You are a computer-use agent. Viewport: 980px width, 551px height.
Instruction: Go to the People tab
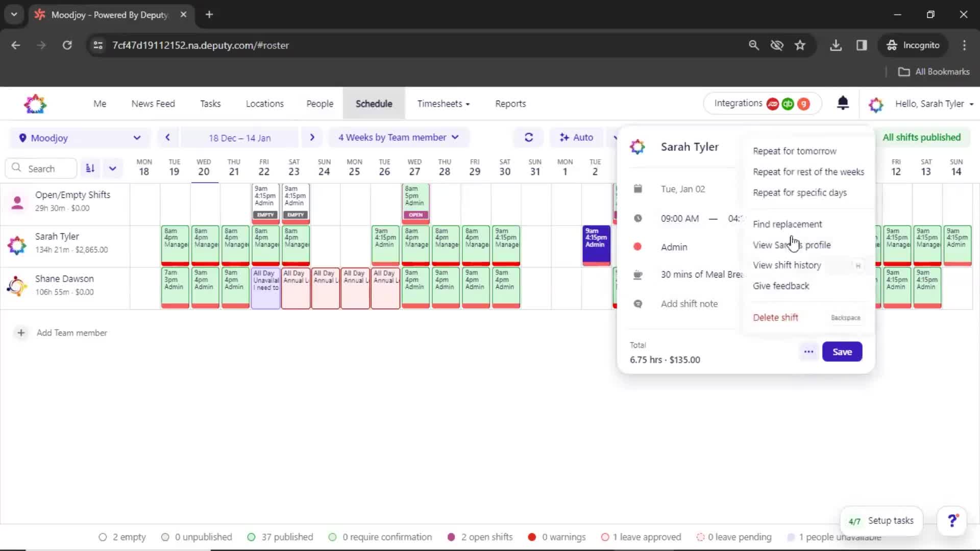(x=320, y=104)
